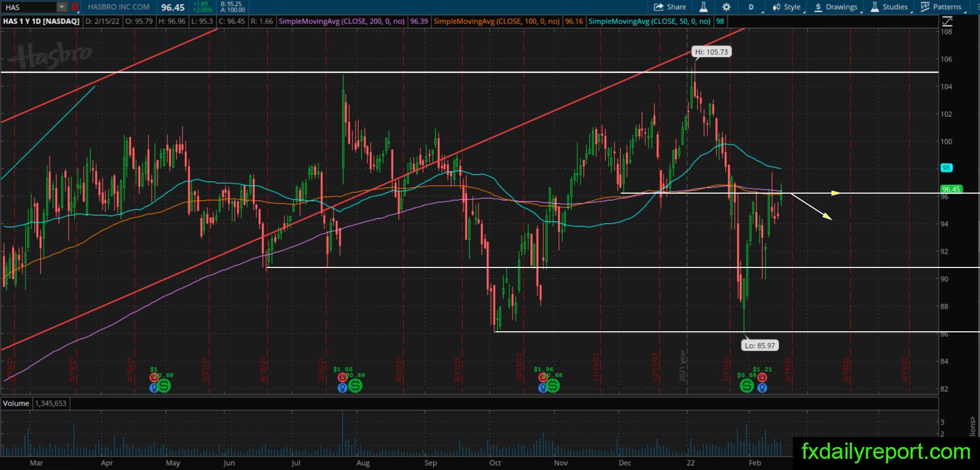This screenshot has width=980, height=470.
Task: Click the dividend icon beside the $1.96 label
Action: pyautogui.click(x=553, y=386)
